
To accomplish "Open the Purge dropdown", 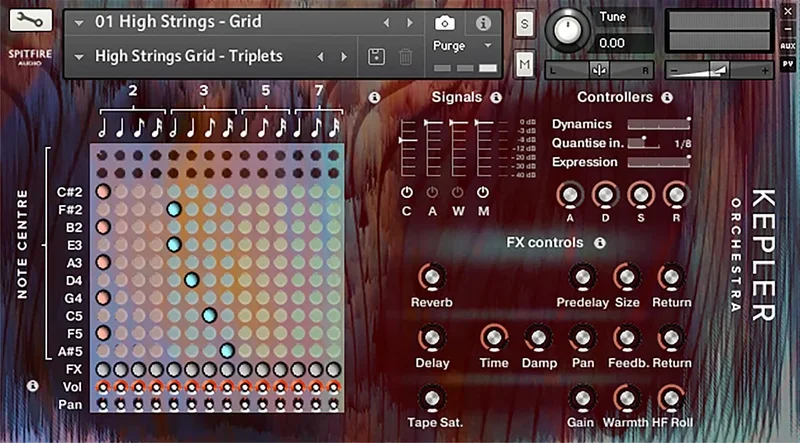I will [x=487, y=45].
